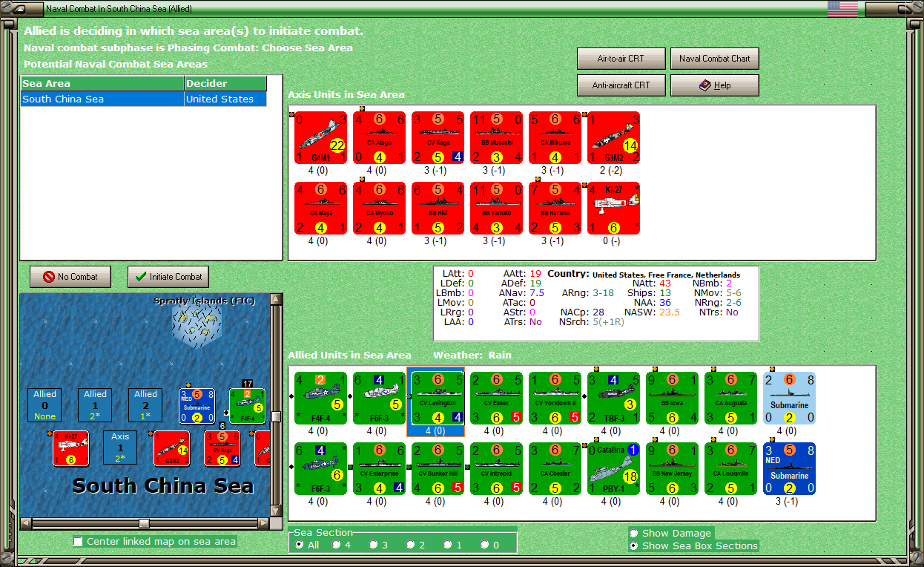
Task: Select sea section 4 radio button
Action: 337,545
